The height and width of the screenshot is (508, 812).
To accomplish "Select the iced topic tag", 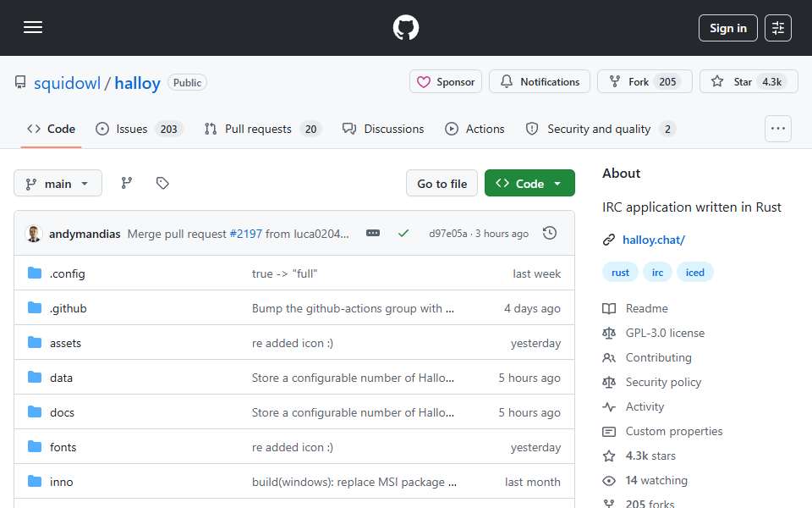I will tap(694, 272).
